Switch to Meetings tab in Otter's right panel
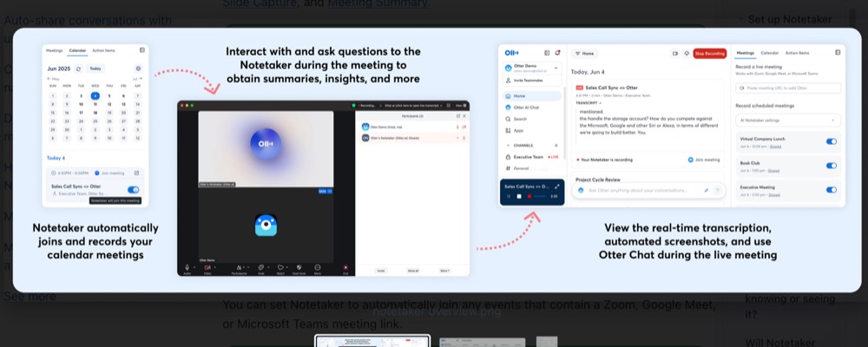The image size is (868, 347). click(745, 53)
